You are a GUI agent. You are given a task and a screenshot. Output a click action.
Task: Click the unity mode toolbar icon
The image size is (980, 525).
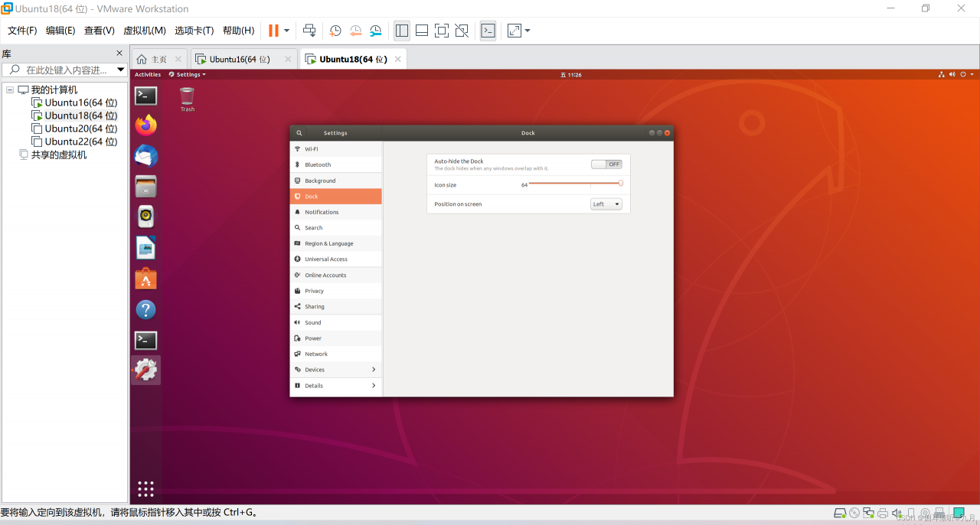pyautogui.click(x=462, y=31)
